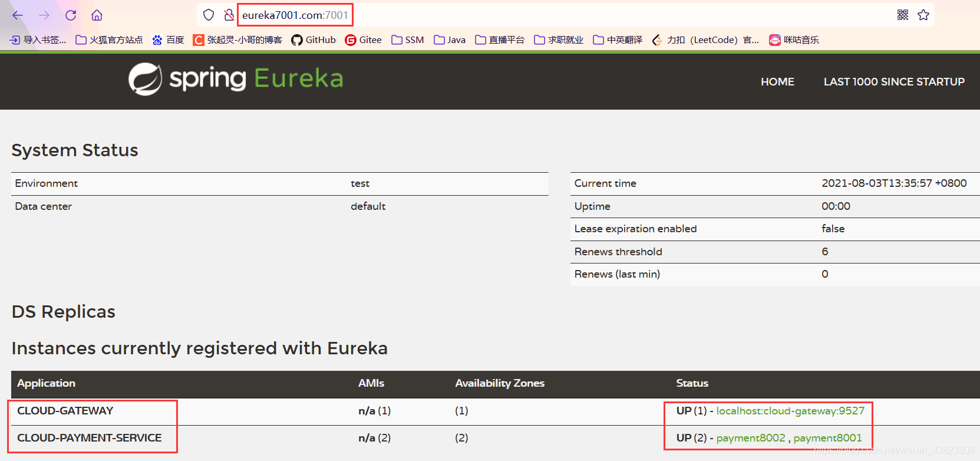
Task: Select the Renews threshold value 6
Action: pyautogui.click(x=825, y=252)
